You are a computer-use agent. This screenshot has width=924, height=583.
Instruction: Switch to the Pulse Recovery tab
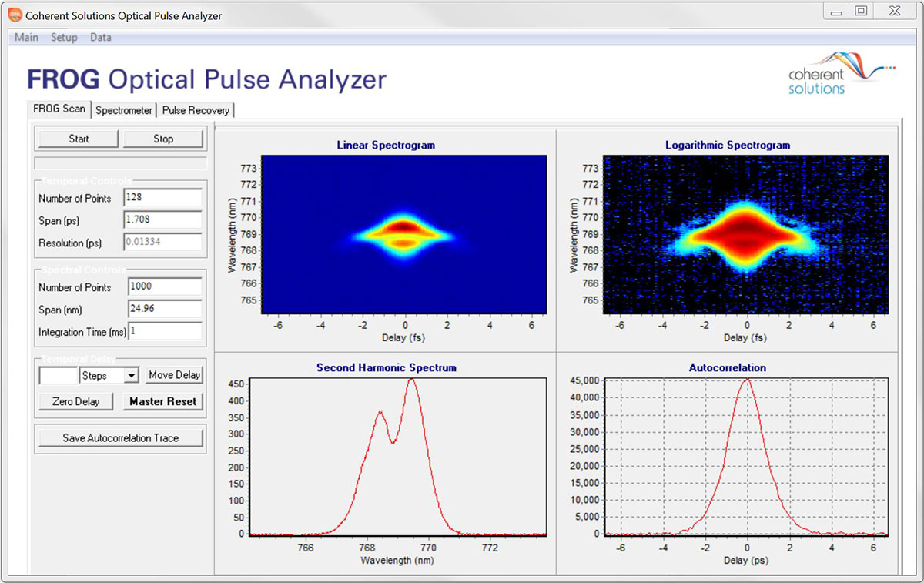click(196, 110)
